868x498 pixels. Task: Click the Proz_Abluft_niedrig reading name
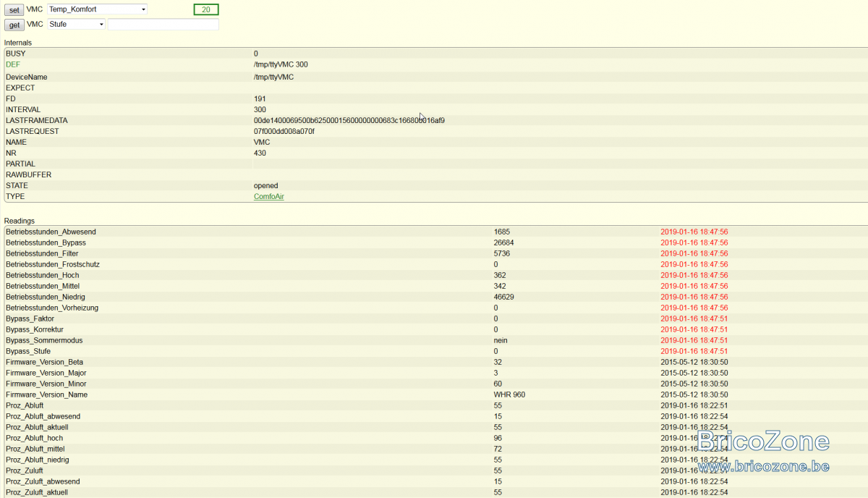click(x=38, y=460)
